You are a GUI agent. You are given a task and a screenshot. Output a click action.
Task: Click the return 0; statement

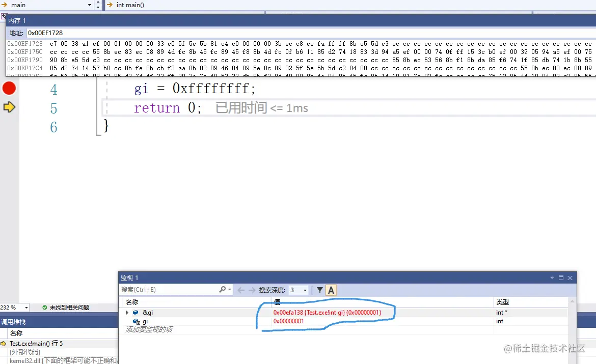(168, 107)
